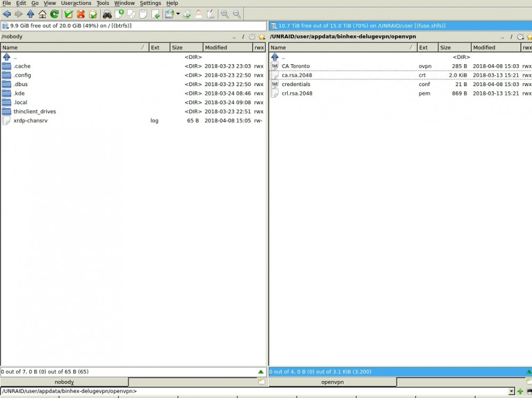
Task: Open the Edit menu
Action: 21,3
